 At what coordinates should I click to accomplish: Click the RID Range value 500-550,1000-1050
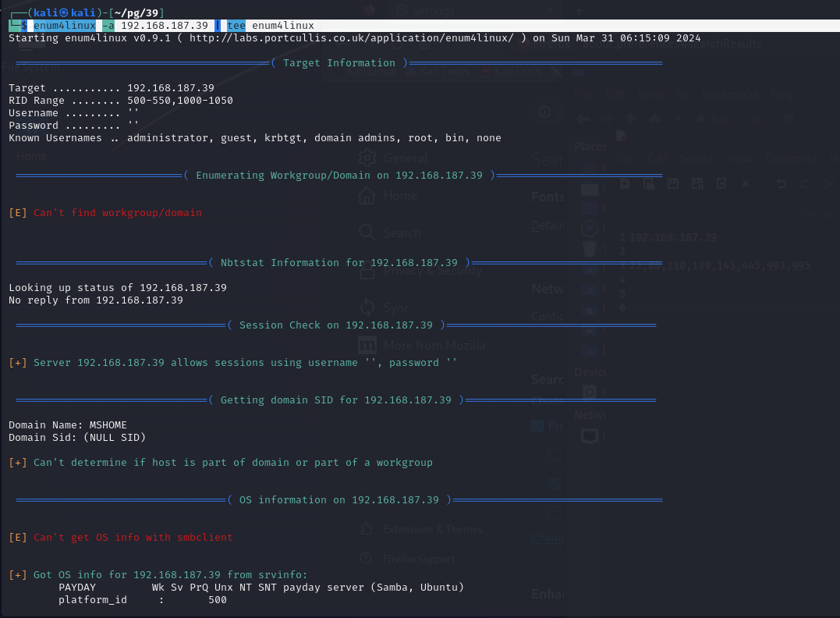coord(180,100)
